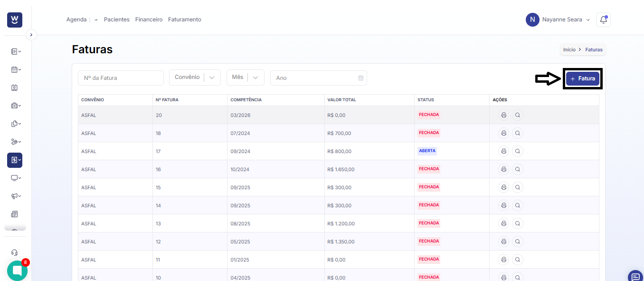
Task: View details of invoice number 20
Action: 518,115
